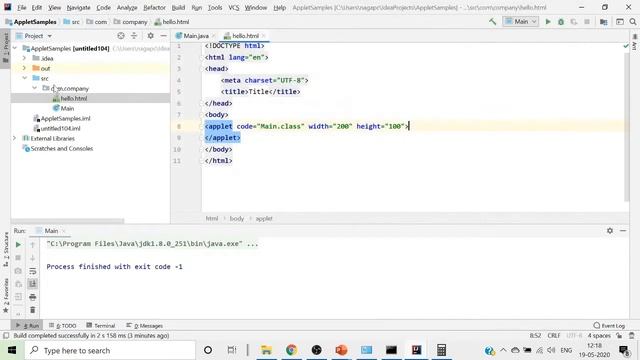Minimize the Run panel with minus icon
This screenshot has height=360, width=640.
pyautogui.click(x=623, y=231)
